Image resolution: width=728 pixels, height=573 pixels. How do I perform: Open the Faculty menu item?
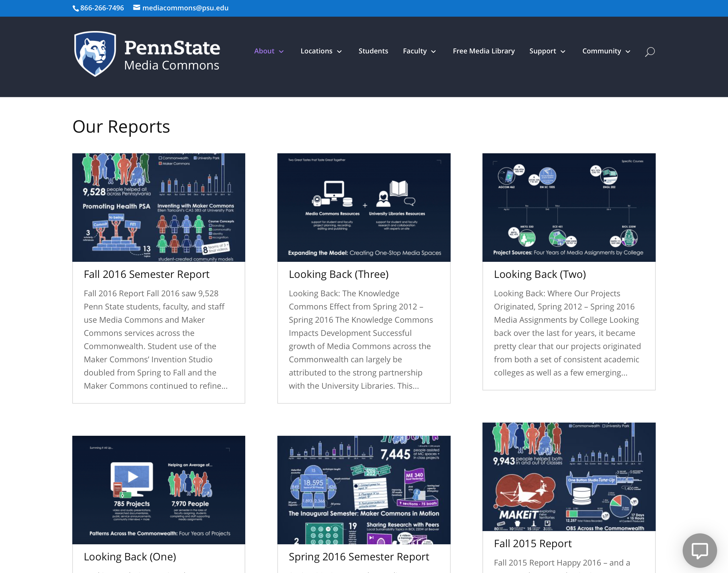click(414, 51)
